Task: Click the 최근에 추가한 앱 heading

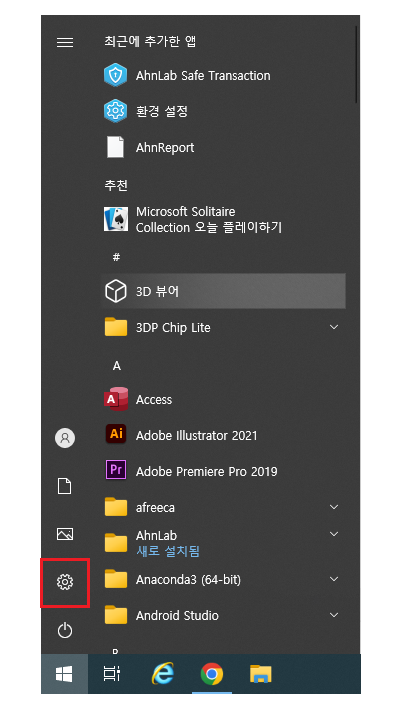Action: 150,42
